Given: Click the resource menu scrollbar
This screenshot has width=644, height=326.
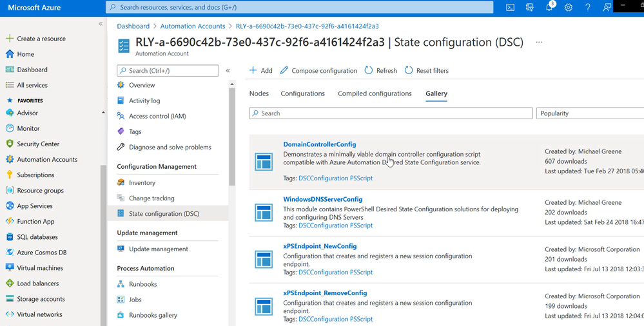Looking at the screenshot, I should 232,137.
